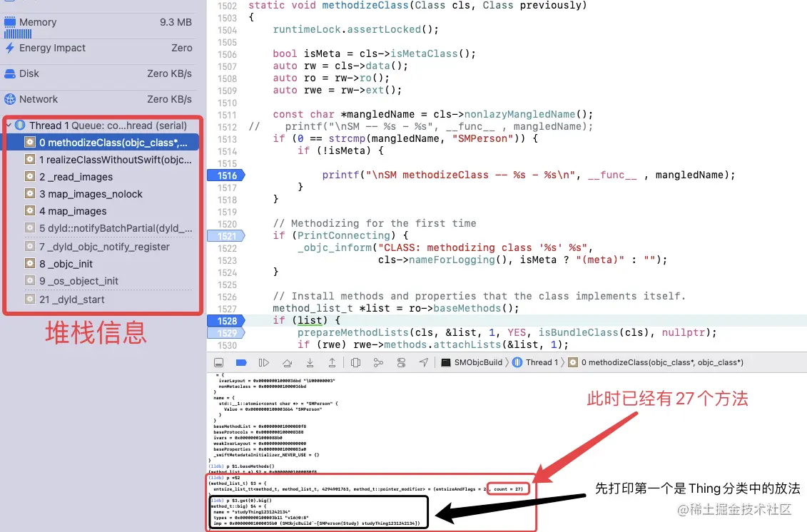
Task: Select stack frame 1 realizeClassWithoutSwift
Action: 103,160
